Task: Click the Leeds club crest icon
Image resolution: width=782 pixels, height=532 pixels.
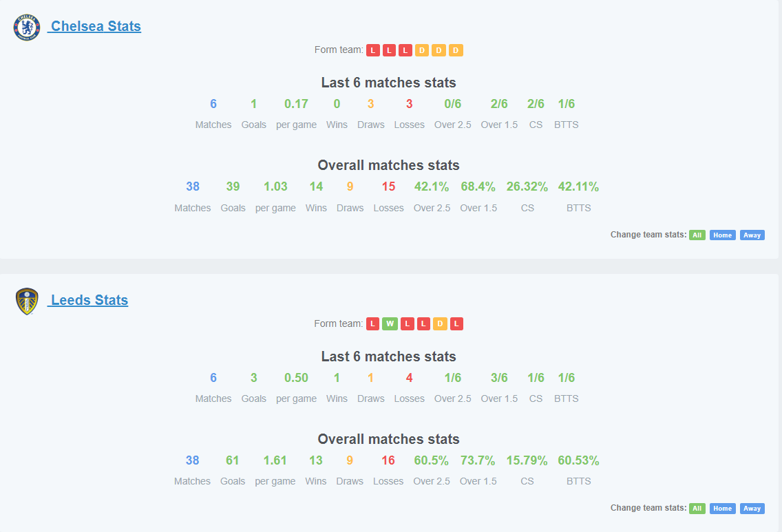Action: pos(27,301)
